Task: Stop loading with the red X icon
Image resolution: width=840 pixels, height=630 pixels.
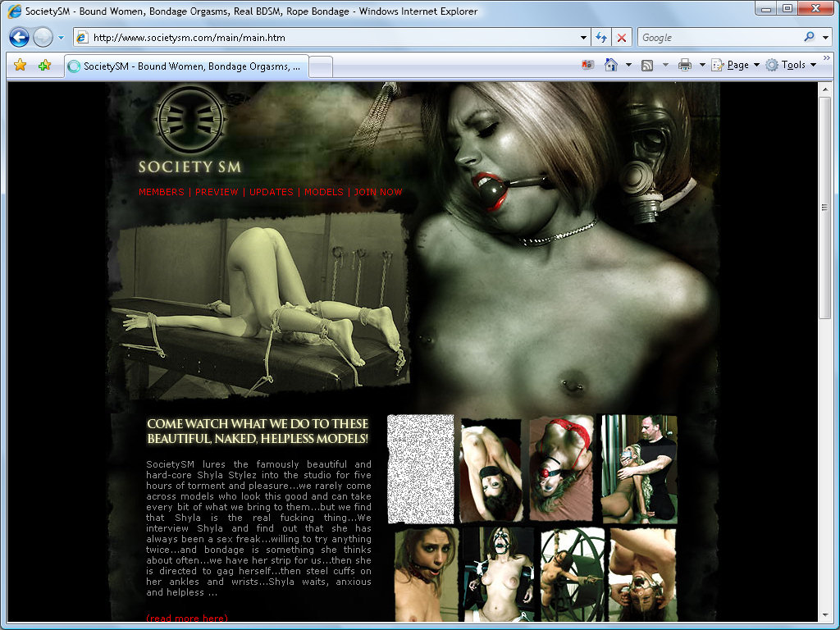Action: (x=622, y=38)
